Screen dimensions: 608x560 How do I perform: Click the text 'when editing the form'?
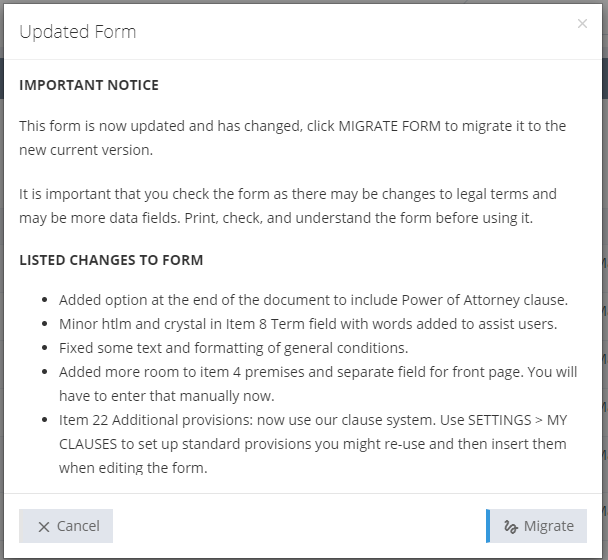pyautogui.click(x=133, y=467)
